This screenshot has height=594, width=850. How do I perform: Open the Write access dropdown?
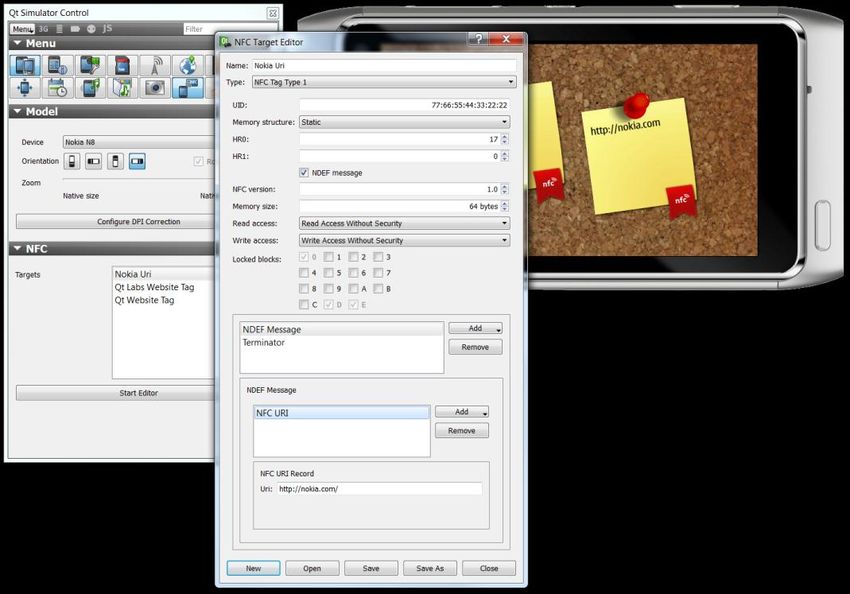(404, 240)
